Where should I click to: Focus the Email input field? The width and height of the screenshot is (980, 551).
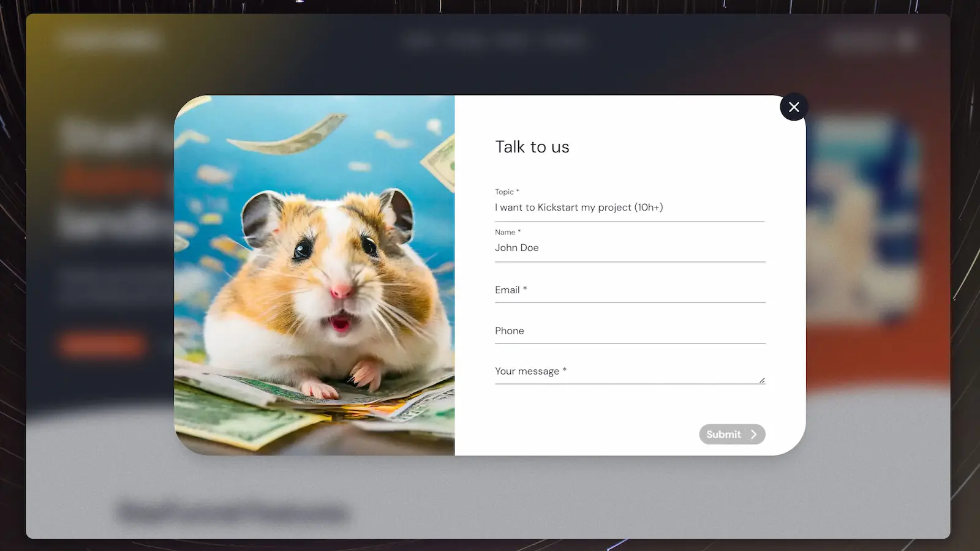(x=630, y=290)
